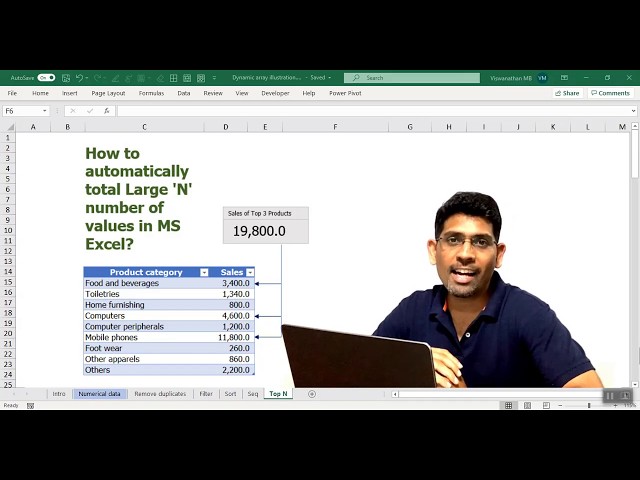Switch to the Seq sheet tab
This screenshot has width=640, height=480.
coord(253,393)
